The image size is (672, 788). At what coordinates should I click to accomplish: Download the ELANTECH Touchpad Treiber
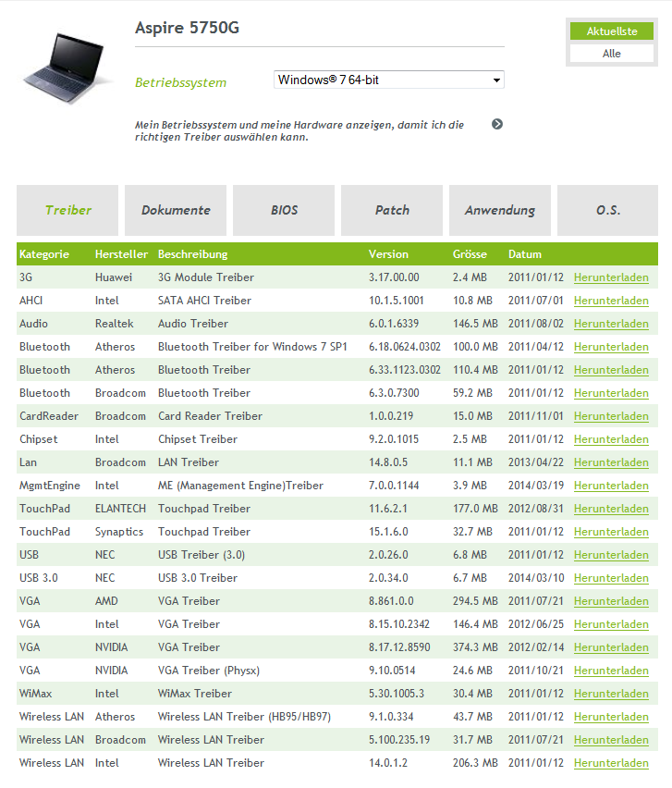(x=611, y=509)
